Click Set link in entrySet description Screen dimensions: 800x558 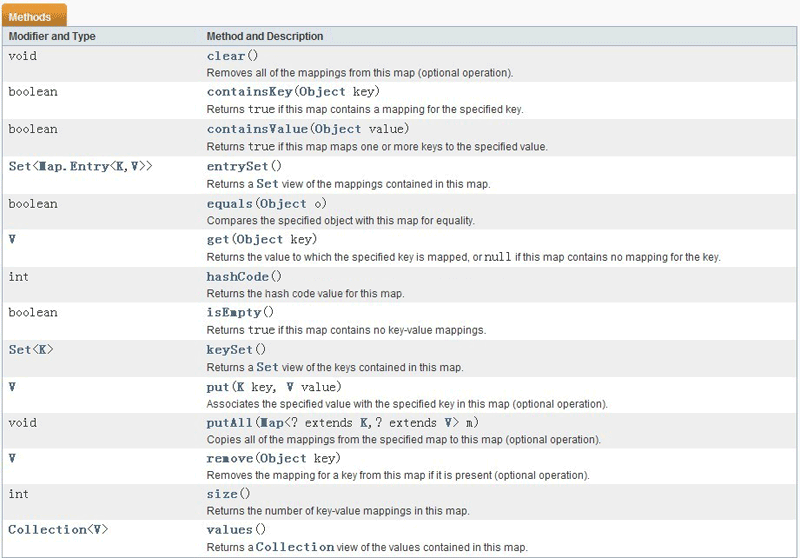[x=267, y=184]
